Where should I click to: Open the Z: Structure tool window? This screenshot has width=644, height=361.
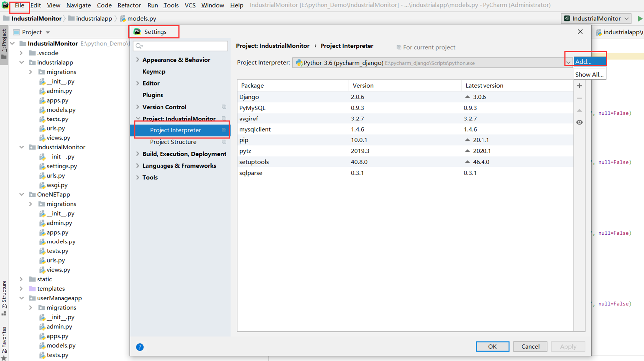4,297
